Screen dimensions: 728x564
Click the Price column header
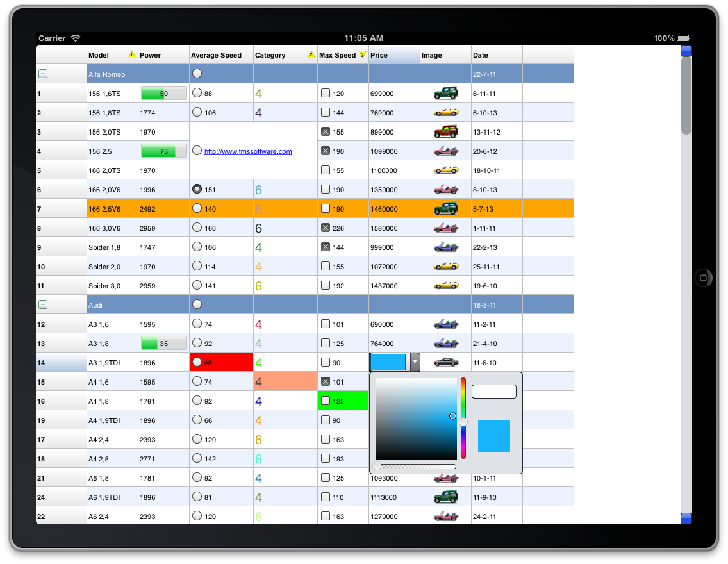(x=393, y=55)
